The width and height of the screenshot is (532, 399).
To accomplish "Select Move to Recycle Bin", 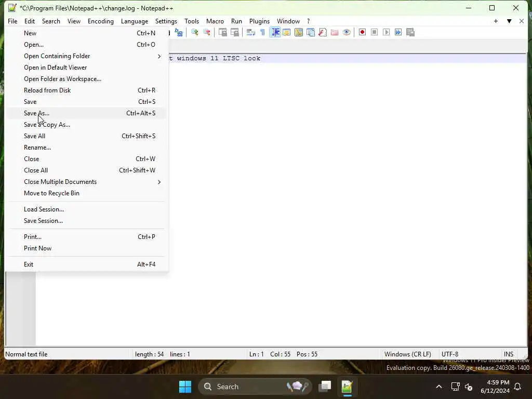I will click(x=86, y=193).
